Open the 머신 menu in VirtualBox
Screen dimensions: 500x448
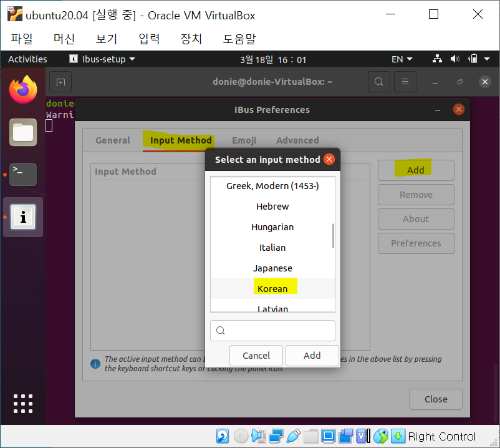pyautogui.click(x=64, y=39)
